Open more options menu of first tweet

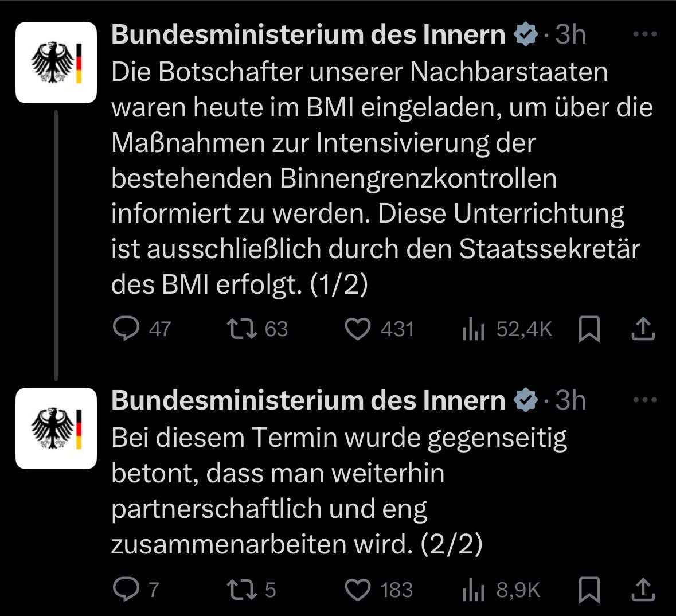tap(644, 34)
